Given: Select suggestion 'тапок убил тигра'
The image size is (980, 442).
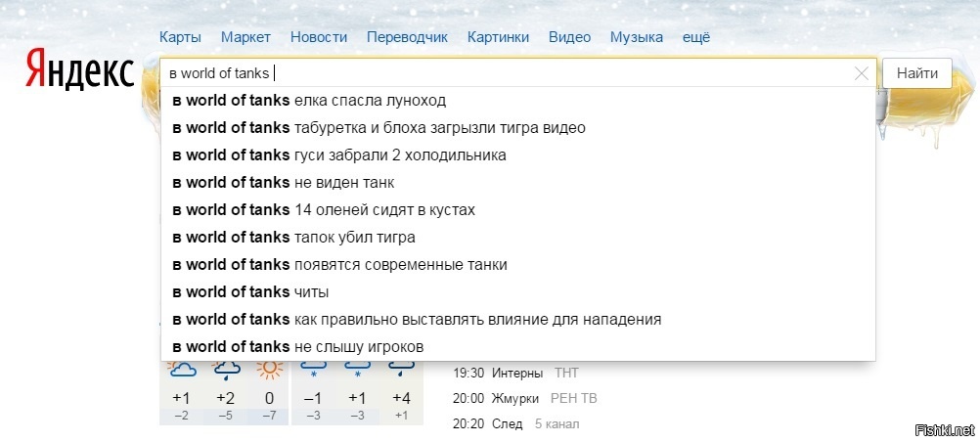Looking at the screenshot, I should 518,238.
